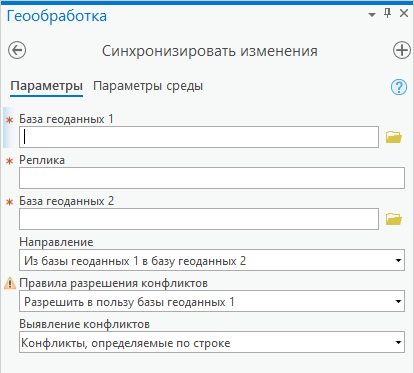Viewport: 414px width, 373px height.
Task: Click the База геоданных 1 label
Action: pos(66,119)
